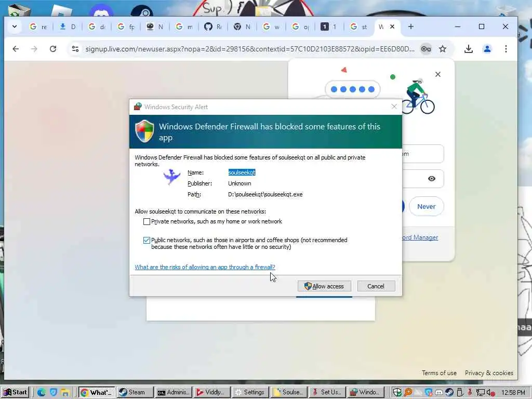Enable Private networks checkbox
The image size is (532, 399).
coord(147,221)
